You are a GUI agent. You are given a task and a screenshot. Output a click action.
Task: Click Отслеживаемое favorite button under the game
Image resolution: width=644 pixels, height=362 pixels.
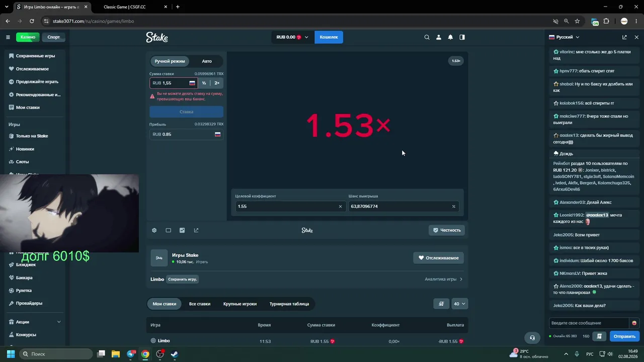click(438, 258)
